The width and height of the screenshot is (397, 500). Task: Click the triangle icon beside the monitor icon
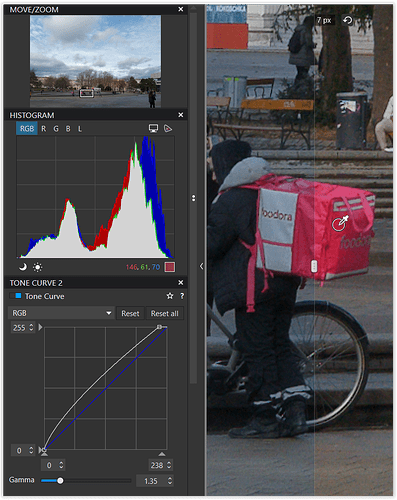(x=168, y=128)
